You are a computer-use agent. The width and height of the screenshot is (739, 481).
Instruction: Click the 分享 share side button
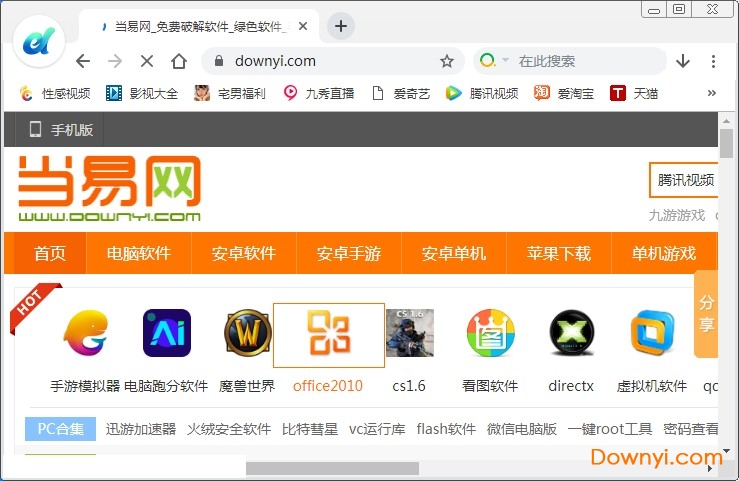coord(706,314)
